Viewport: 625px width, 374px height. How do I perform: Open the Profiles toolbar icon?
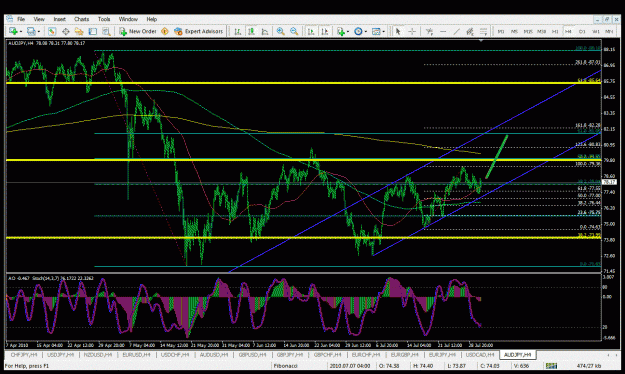(x=31, y=31)
